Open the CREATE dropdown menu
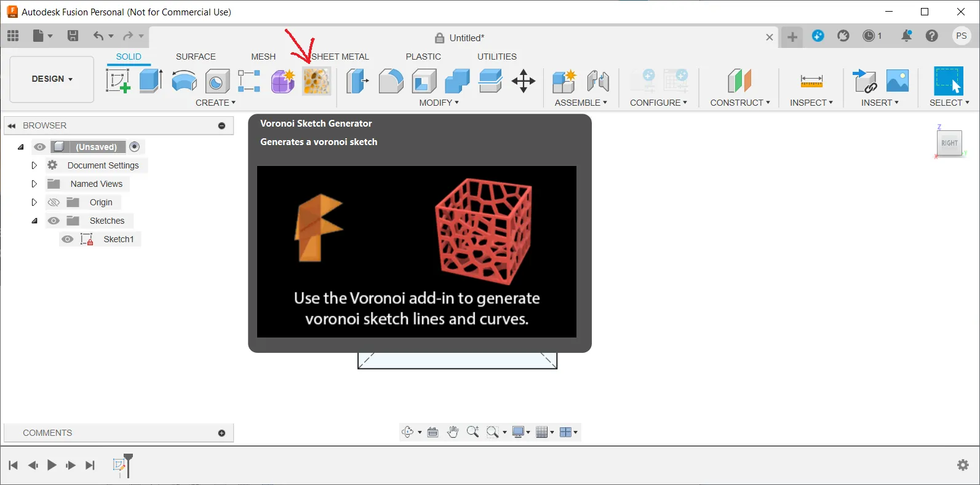 tap(215, 103)
